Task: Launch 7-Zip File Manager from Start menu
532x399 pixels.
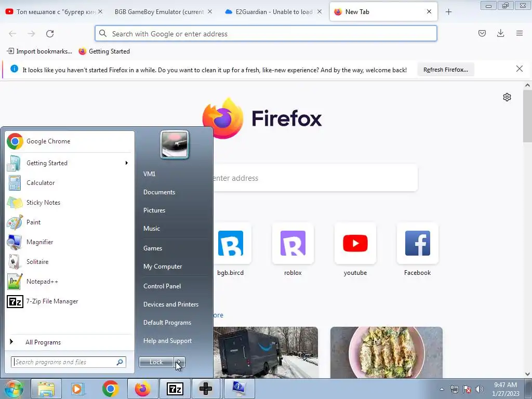Action: tap(69, 301)
